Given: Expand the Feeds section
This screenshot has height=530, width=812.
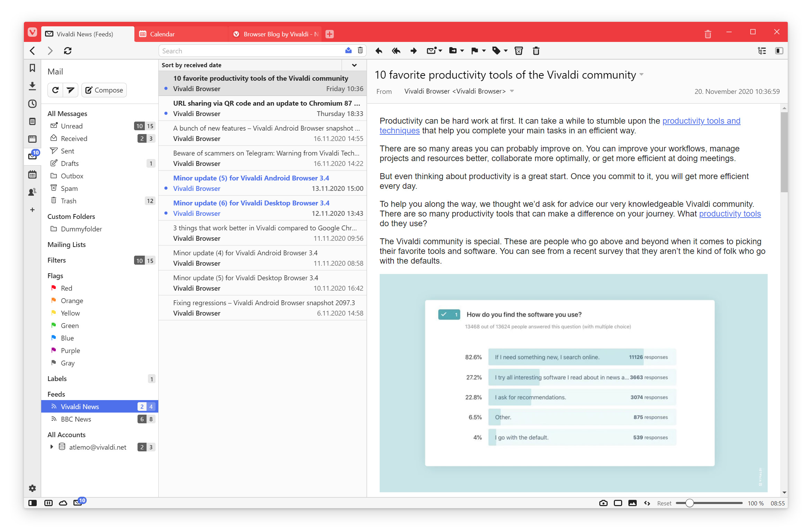Looking at the screenshot, I should pyautogui.click(x=57, y=394).
